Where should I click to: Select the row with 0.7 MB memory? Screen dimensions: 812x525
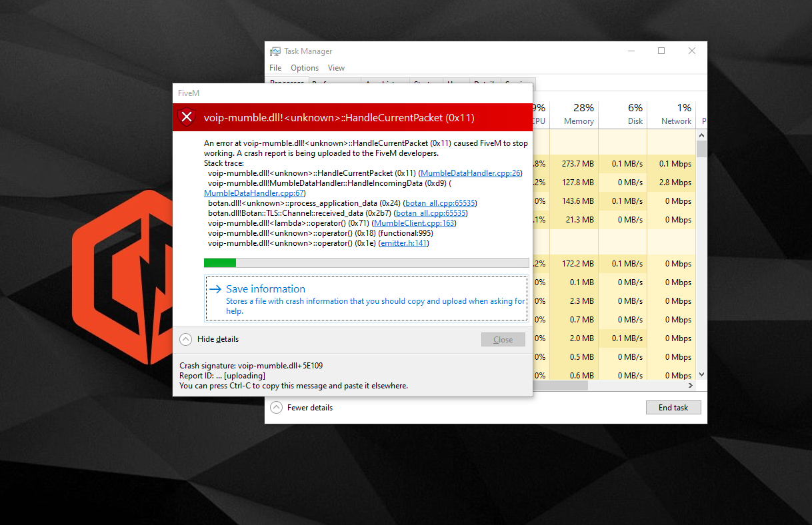614,319
